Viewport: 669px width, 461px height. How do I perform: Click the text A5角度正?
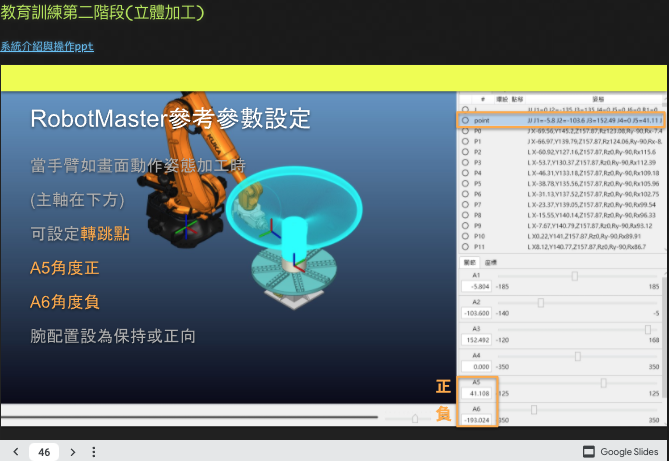coord(64,268)
